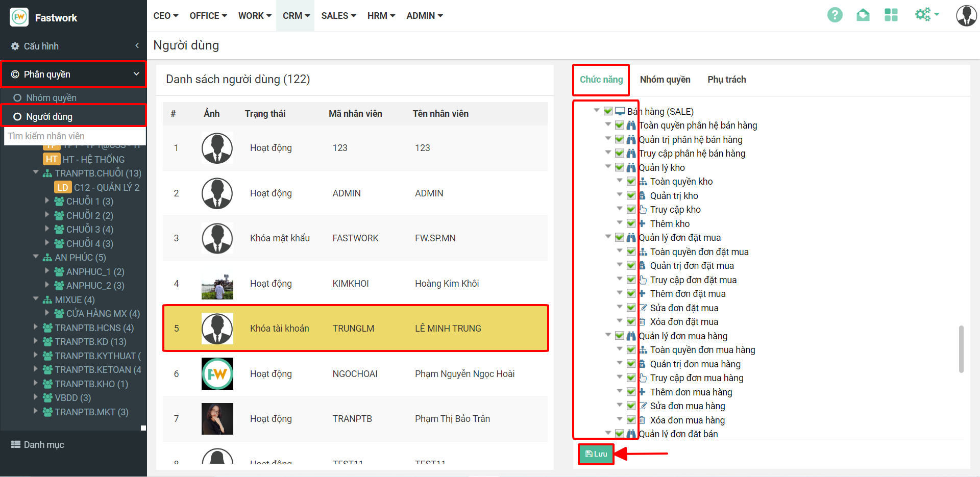Open the user profile avatar icon

966,16
